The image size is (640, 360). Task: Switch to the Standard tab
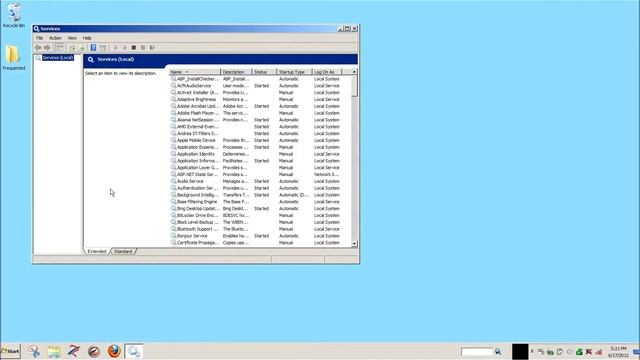(123, 251)
